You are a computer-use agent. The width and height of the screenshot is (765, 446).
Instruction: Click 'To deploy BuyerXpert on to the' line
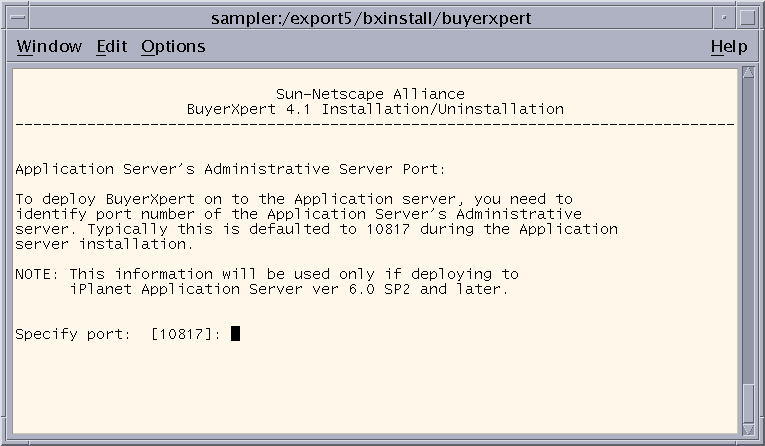click(x=294, y=199)
